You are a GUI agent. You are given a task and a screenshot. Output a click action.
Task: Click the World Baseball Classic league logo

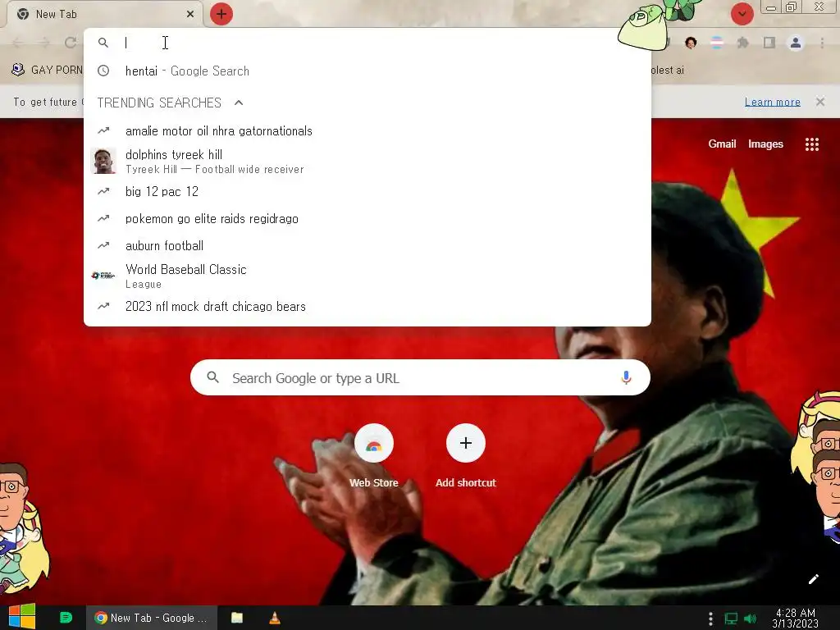(x=103, y=276)
